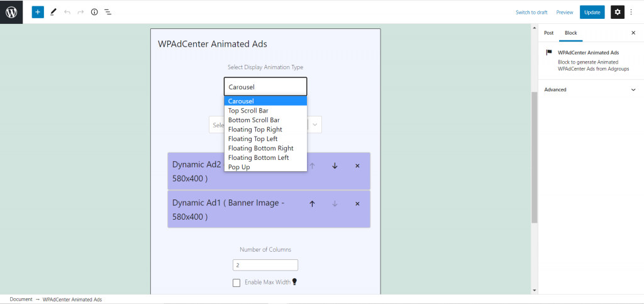
Task: Click the WPAdCenter Animated Ads block heading
Action: coord(213,44)
